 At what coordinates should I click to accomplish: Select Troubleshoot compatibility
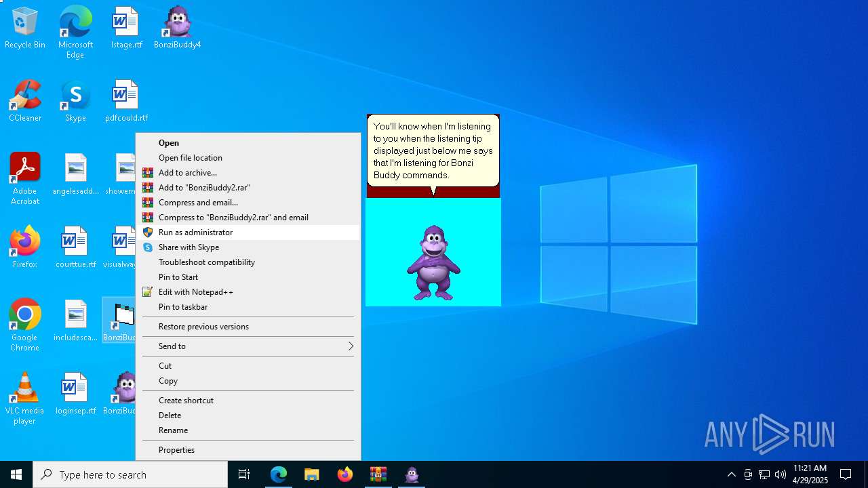coord(248,262)
